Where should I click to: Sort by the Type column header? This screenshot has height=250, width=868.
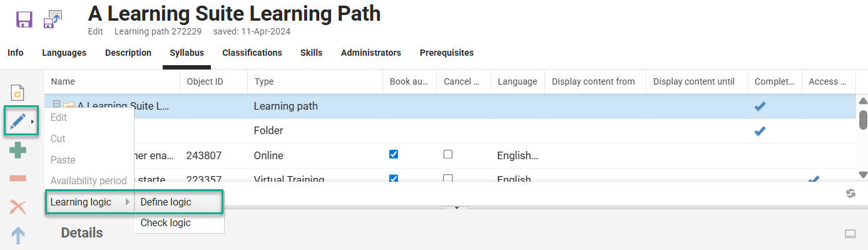pyautogui.click(x=315, y=81)
